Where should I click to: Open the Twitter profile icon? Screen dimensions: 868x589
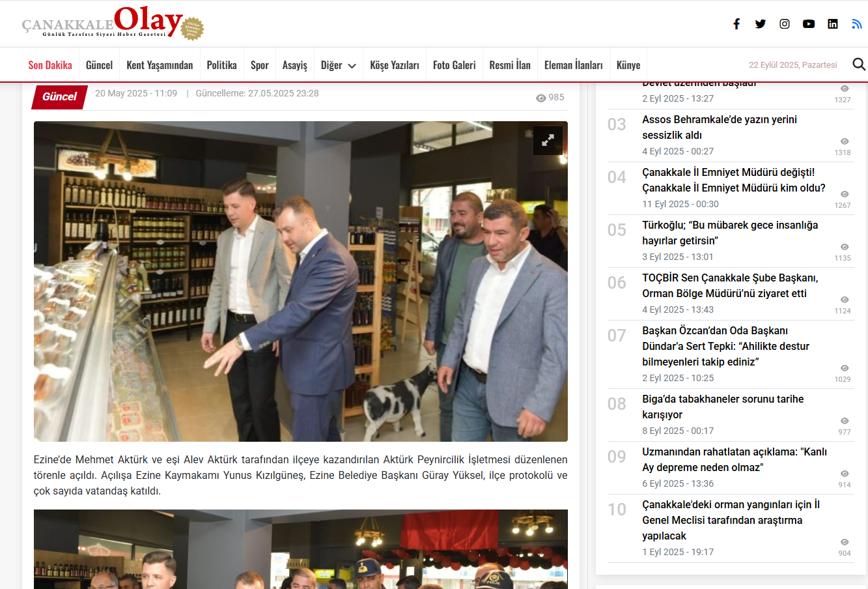coord(761,24)
